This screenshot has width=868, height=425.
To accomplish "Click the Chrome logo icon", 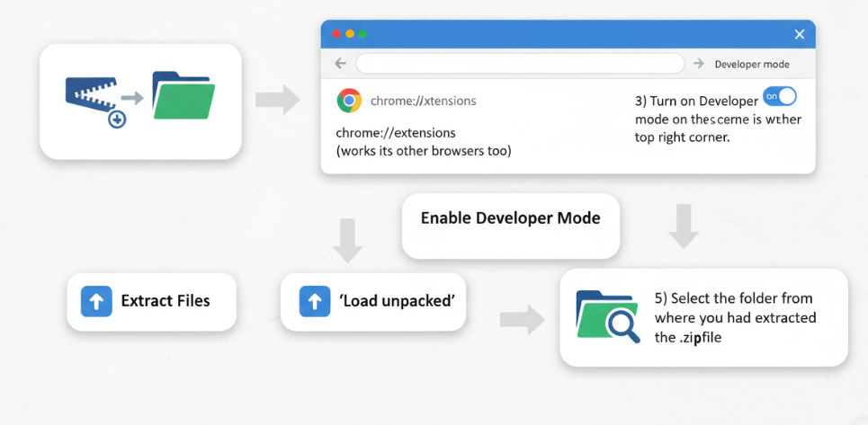I will (349, 101).
